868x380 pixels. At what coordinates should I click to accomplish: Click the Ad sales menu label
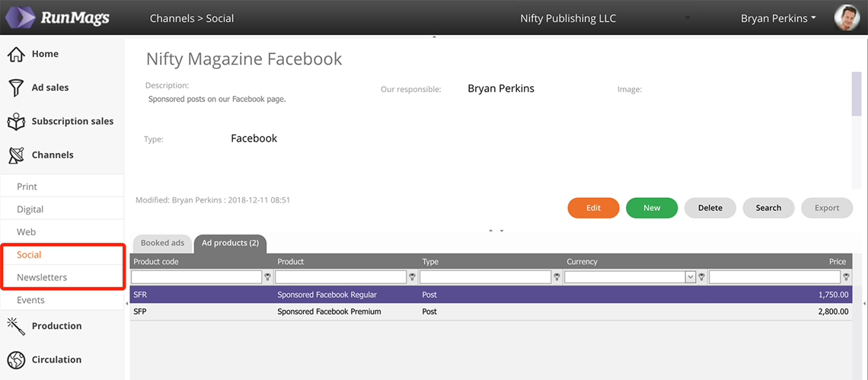pos(50,88)
